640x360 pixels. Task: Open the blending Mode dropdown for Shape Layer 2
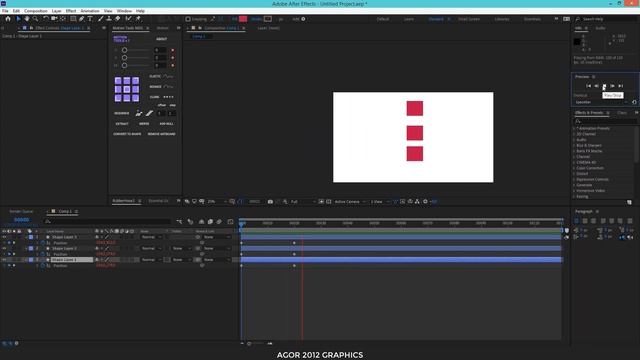pyautogui.click(x=151, y=248)
